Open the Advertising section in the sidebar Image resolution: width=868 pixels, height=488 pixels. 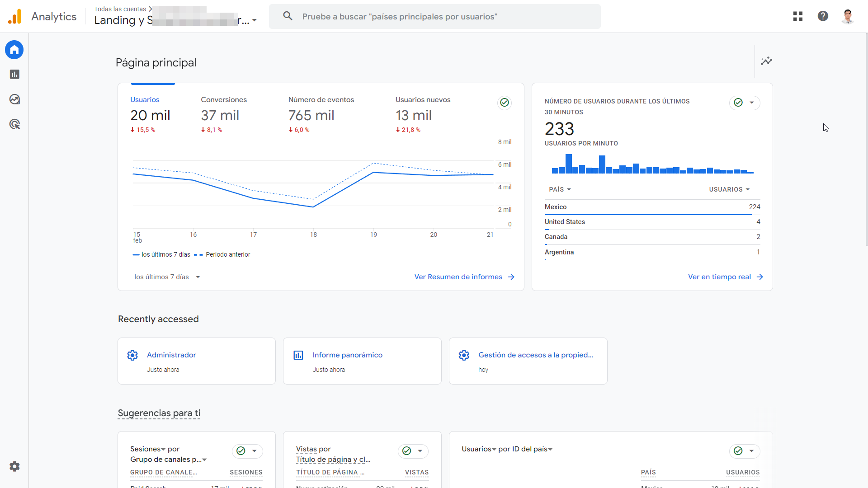tap(14, 124)
